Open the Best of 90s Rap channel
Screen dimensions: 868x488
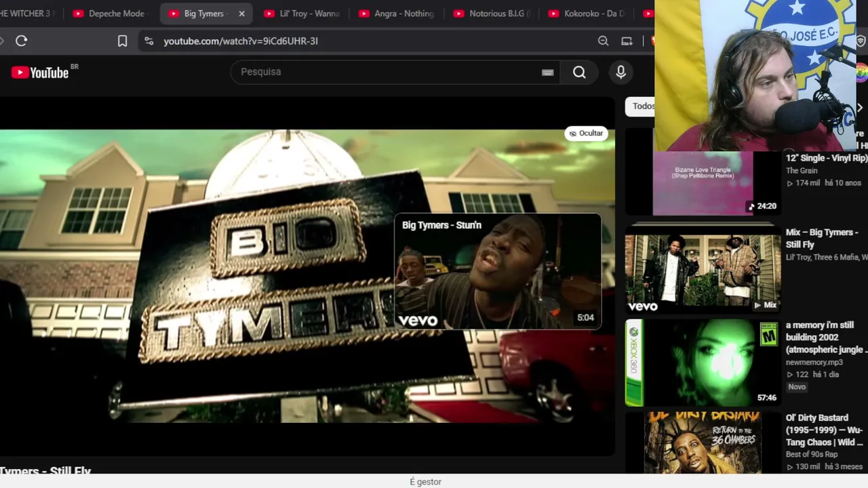coord(812,454)
